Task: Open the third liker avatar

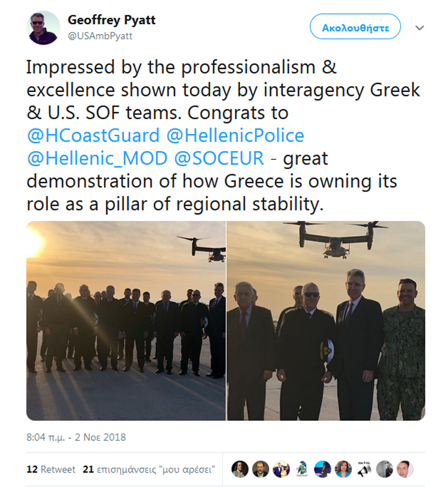Action: pyautogui.click(x=281, y=469)
